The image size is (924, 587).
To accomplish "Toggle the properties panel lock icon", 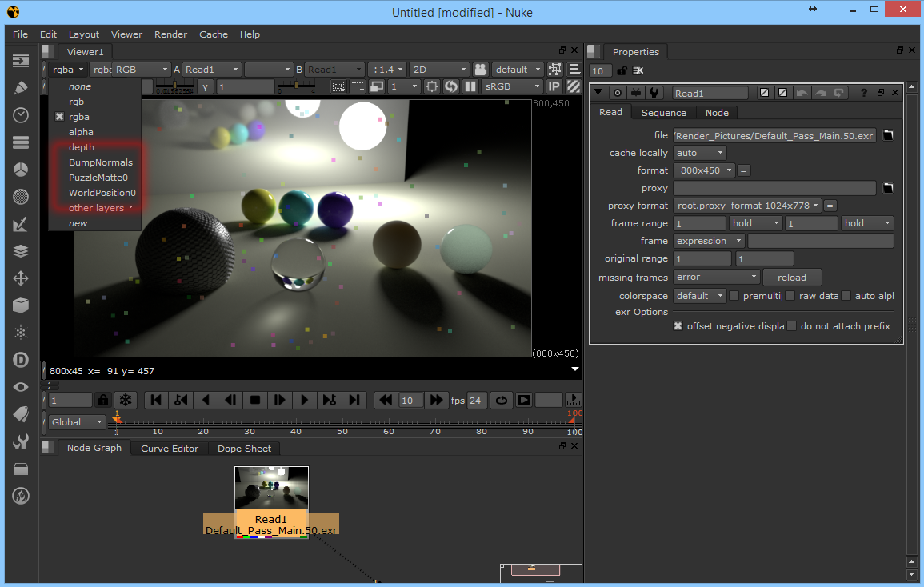I will tap(622, 70).
